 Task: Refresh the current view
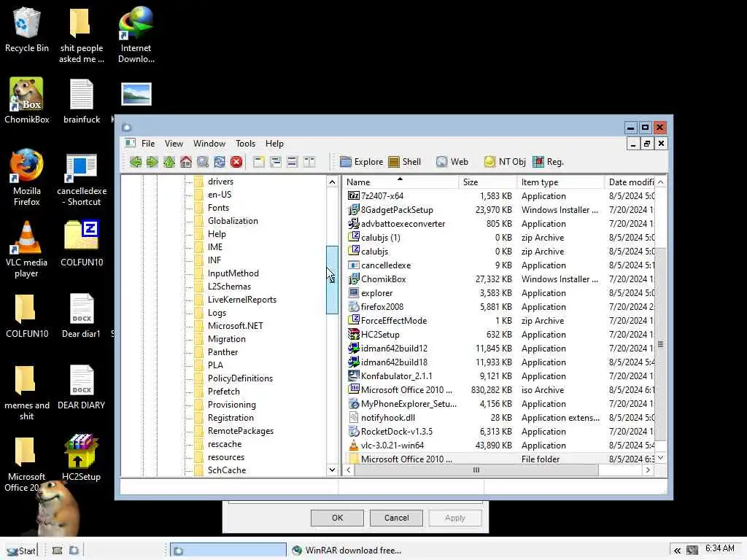pos(219,162)
